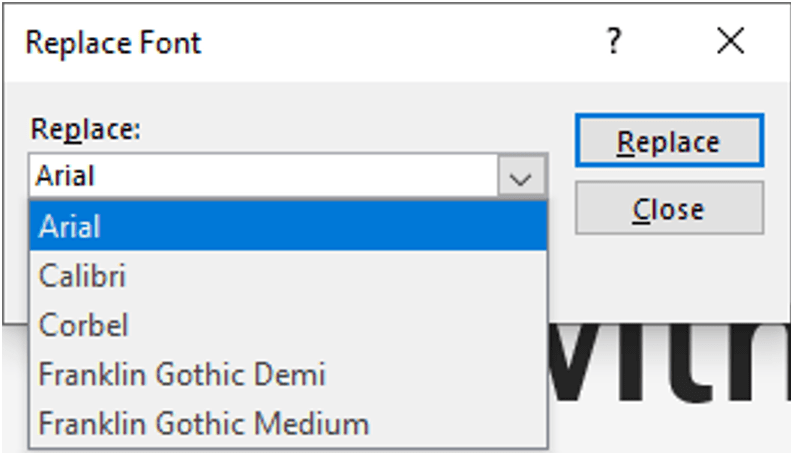
Task: Click empty dialog area below the Close button
Action: coord(668,277)
